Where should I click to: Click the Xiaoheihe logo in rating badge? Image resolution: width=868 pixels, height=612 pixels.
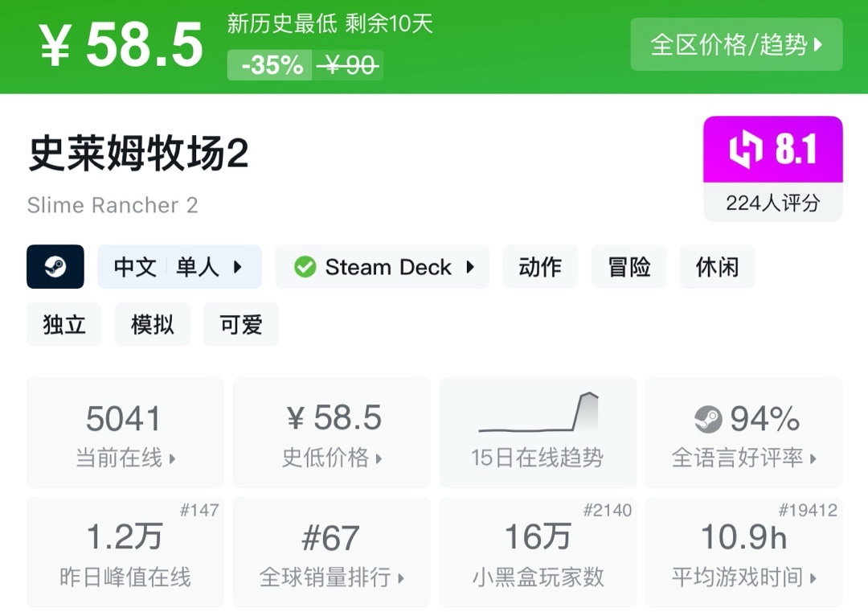[x=745, y=150]
